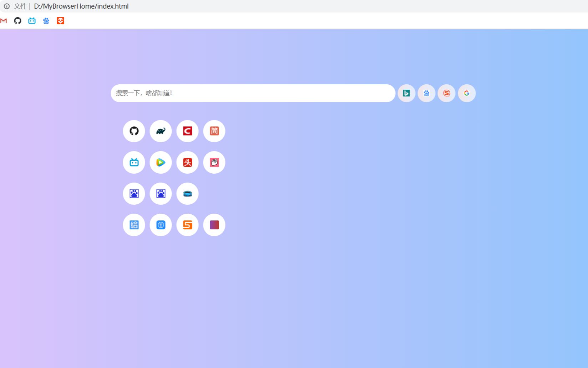
Task: Search with the Sogou engine button
Action: pyautogui.click(x=446, y=93)
